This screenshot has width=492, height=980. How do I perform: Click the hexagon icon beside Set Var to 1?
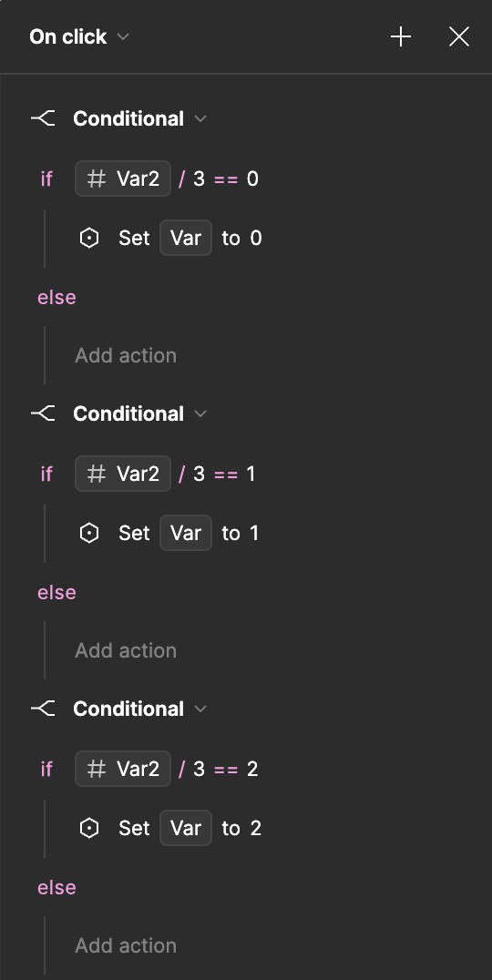pyautogui.click(x=89, y=533)
